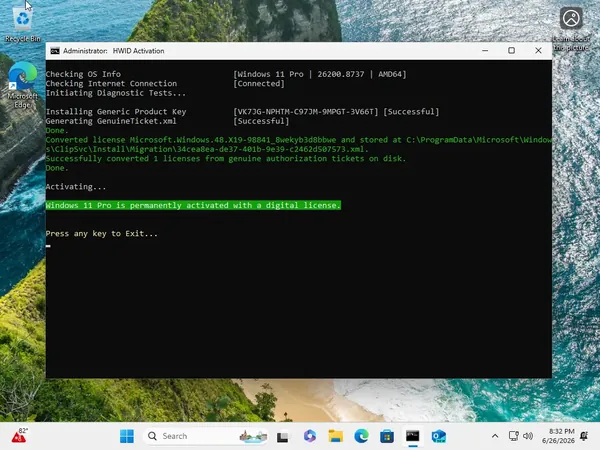The height and width of the screenshot is (450, 600).
Task: Click the product key VK7JG-NPHTM text
Action: point(306,112)
